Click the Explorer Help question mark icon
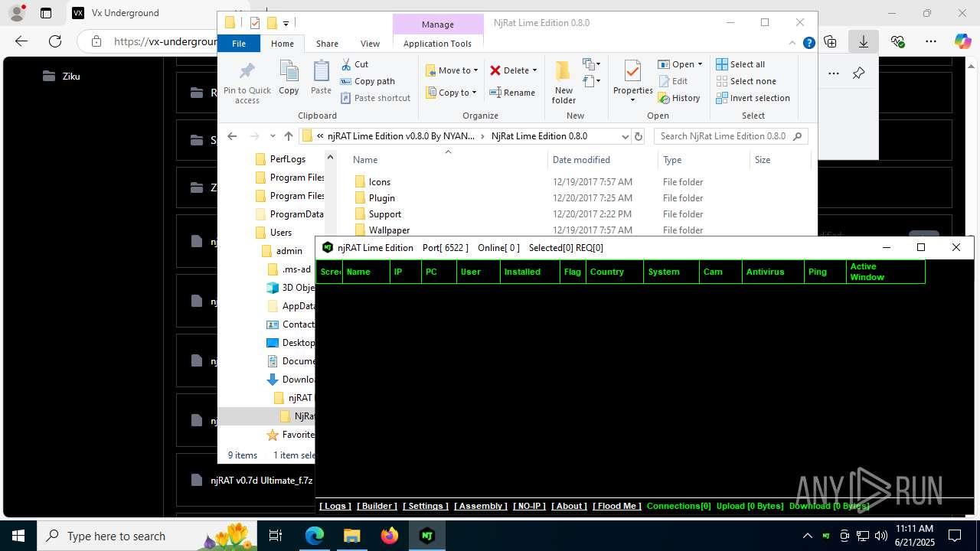The height and width of the screenshot is (551, 980). click(x=808, y=44)
